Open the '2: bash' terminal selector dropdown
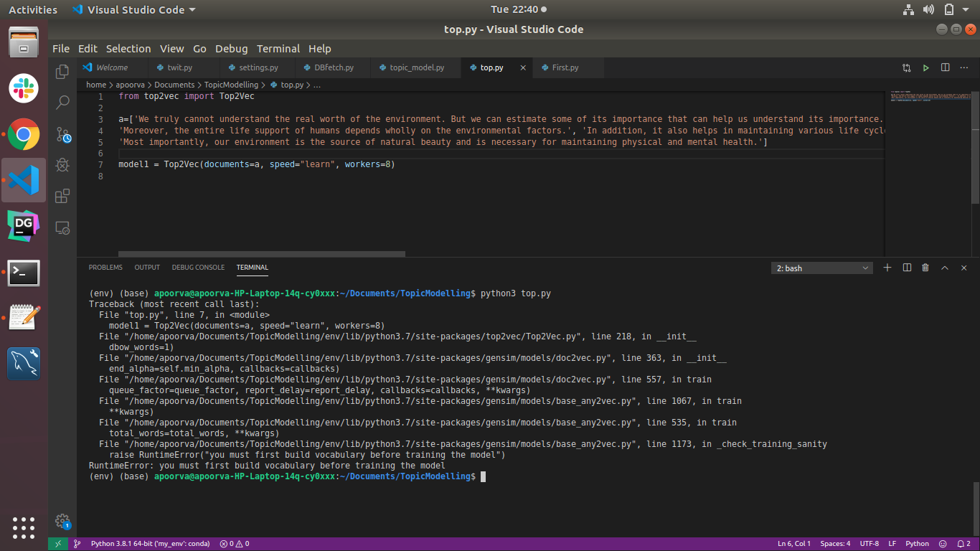Image resolution: width=980 pixels, height=551 pixels. pyautogui.click(x=822, y=268)
